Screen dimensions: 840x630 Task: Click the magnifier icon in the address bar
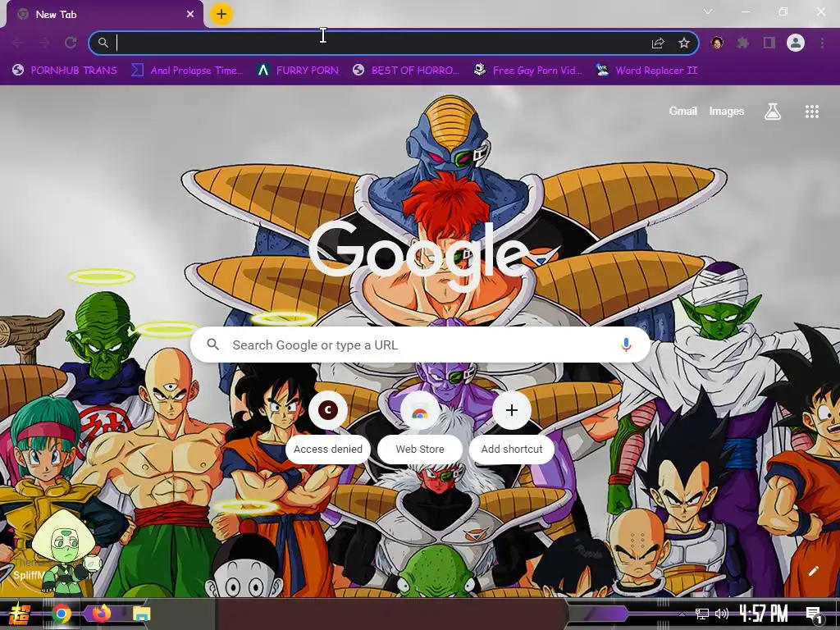pos(103,43)
